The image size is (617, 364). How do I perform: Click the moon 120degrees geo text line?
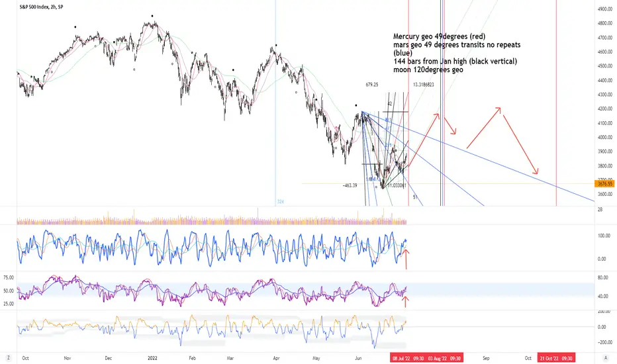pos(428,69)
